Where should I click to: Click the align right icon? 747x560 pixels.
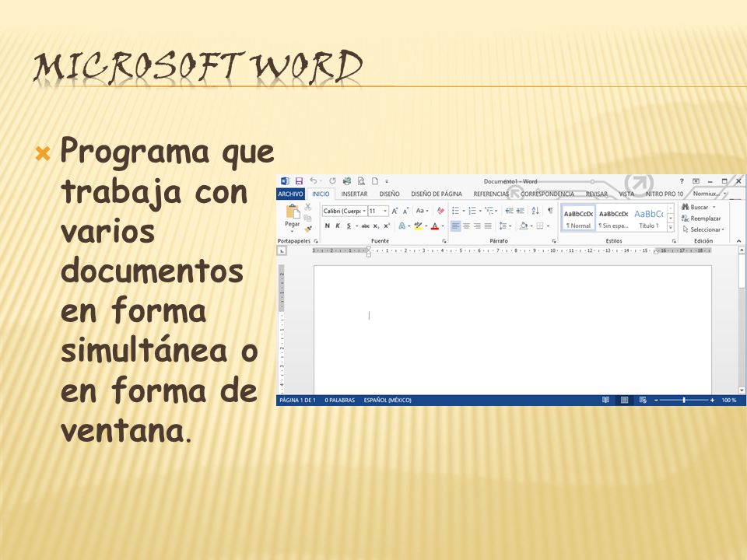coord(477,226)
